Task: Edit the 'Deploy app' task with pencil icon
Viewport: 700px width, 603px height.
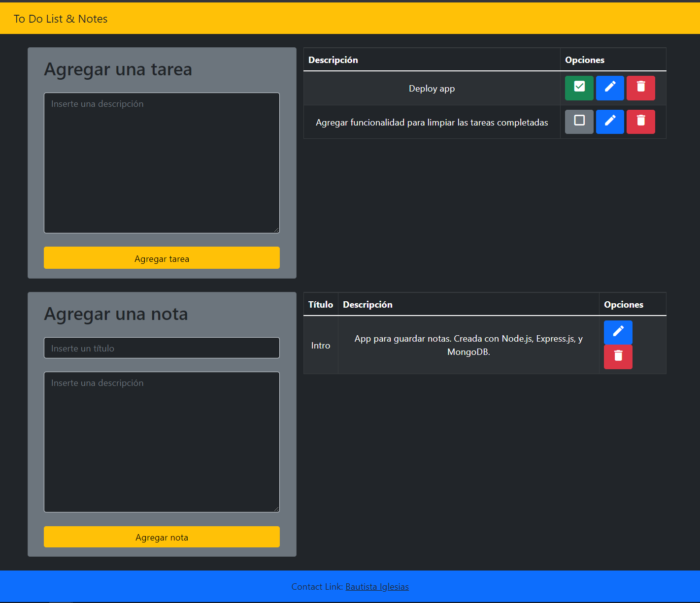Action: point(610,88)
